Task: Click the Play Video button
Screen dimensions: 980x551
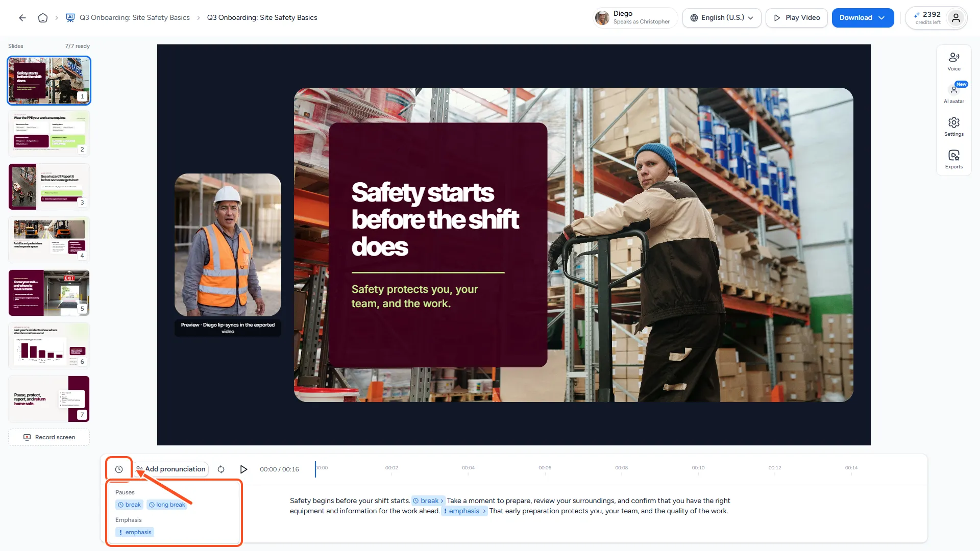Action: tap(796, 18)
